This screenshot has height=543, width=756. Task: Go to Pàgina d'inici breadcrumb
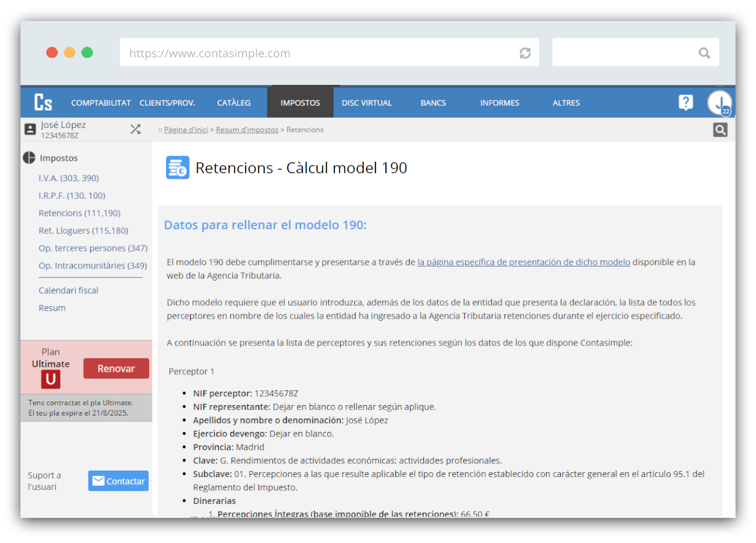click(186, 130)
